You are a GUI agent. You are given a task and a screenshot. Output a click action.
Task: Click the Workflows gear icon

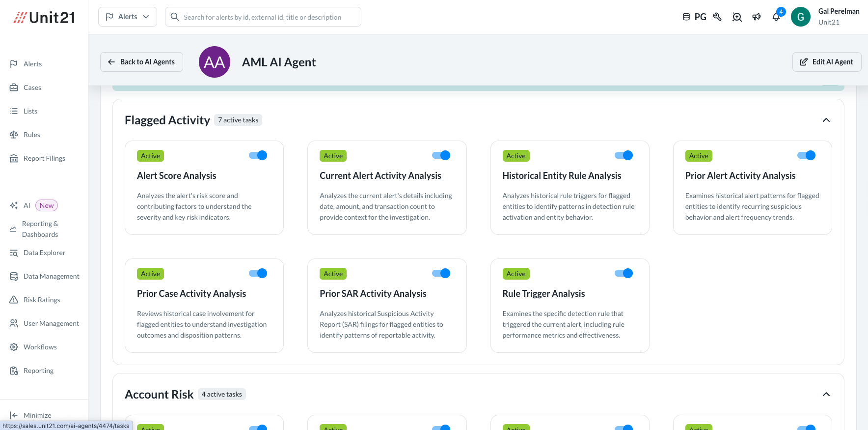coord(14,347)
